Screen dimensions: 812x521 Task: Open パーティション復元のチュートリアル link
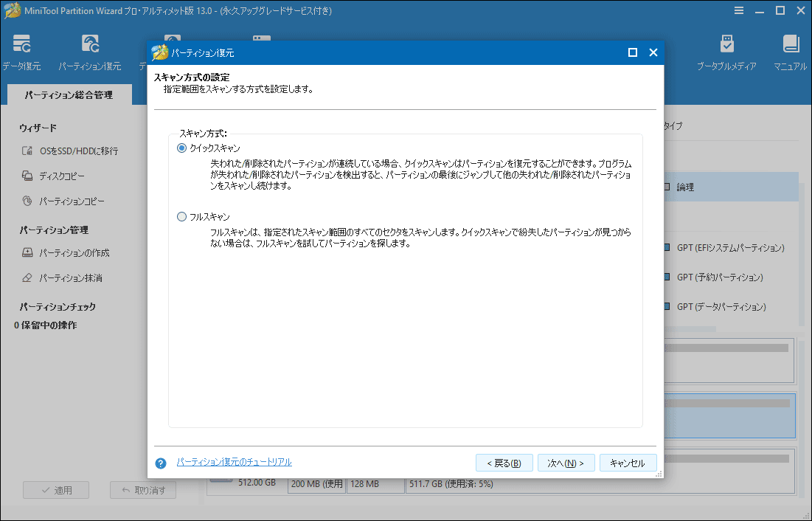[x=234, y=461]
